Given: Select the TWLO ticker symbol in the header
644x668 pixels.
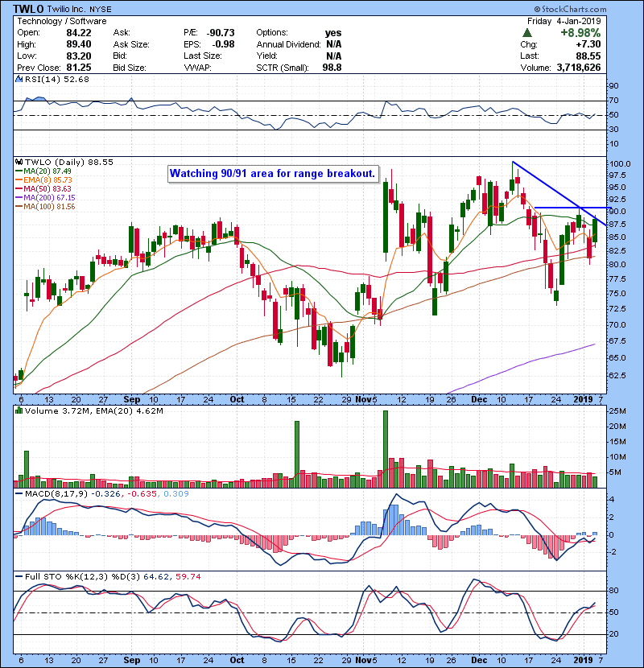Looking at the screenshot, I should coord(28,9).
